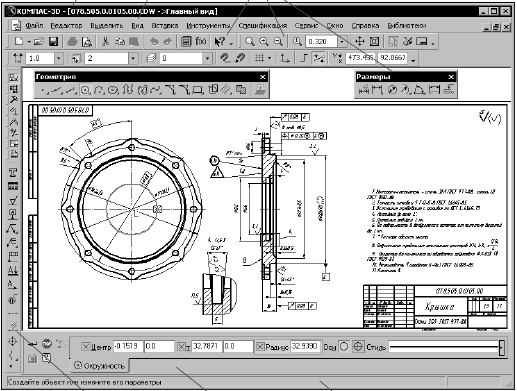517x391 pixels.
Task: Click the Zoom out magnifier icon
Action: 278,41
